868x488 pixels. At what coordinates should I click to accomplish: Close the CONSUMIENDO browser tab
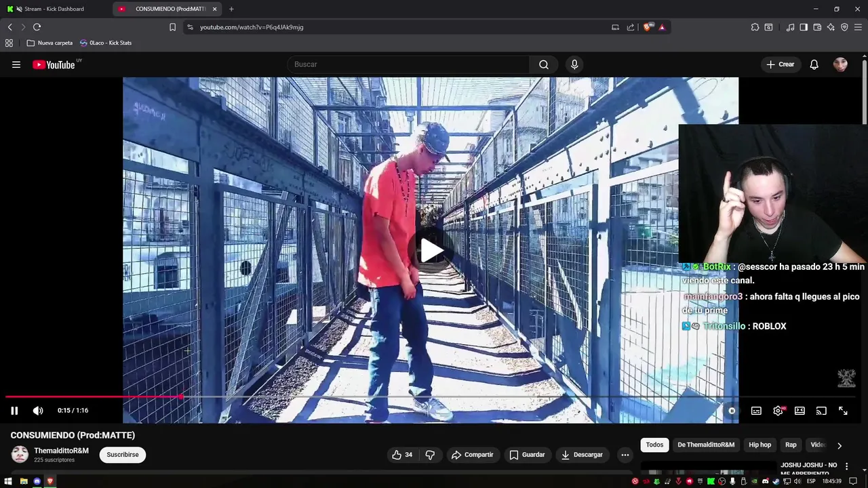(x=215, y=9)
